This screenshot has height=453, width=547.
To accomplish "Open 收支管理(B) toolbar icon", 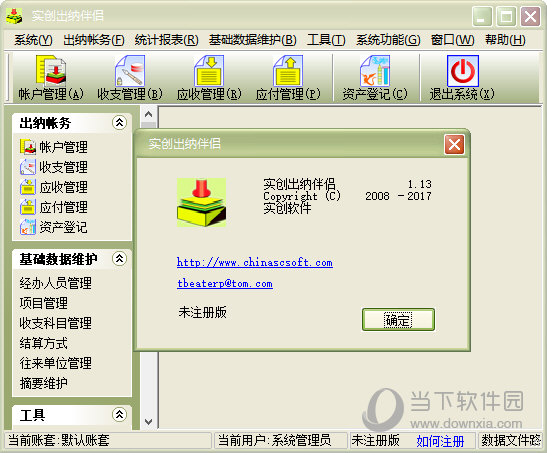I will click(x=130, y=71).
